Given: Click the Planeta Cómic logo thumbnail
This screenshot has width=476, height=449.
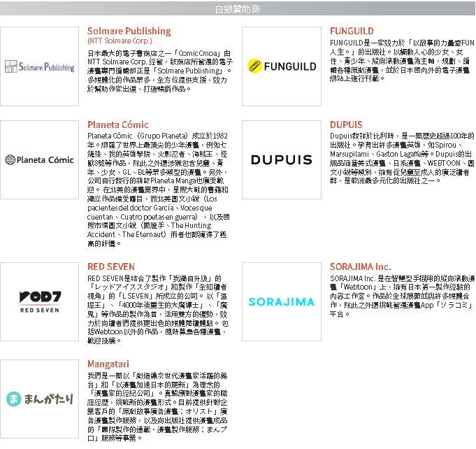Looking at the screenshot, I should pos(39,159).
